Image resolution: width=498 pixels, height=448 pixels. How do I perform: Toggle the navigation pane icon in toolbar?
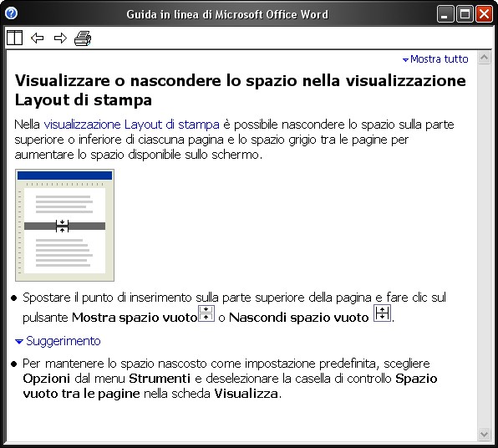click(14, 38)
